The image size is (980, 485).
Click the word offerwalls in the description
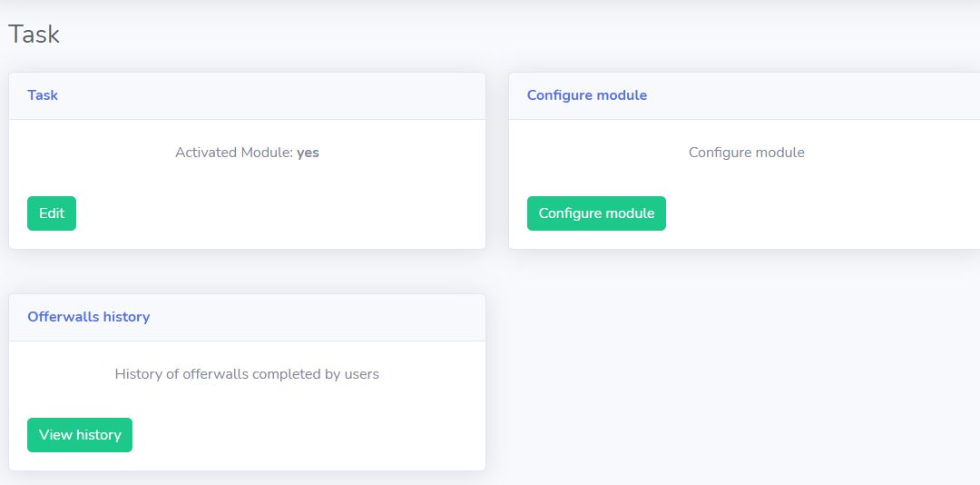pos(218,374)
